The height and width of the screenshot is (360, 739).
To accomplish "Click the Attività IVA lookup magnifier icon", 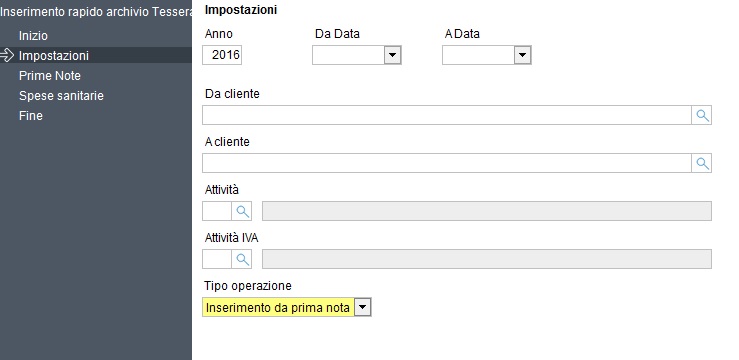I will click(x=242, y=259).
